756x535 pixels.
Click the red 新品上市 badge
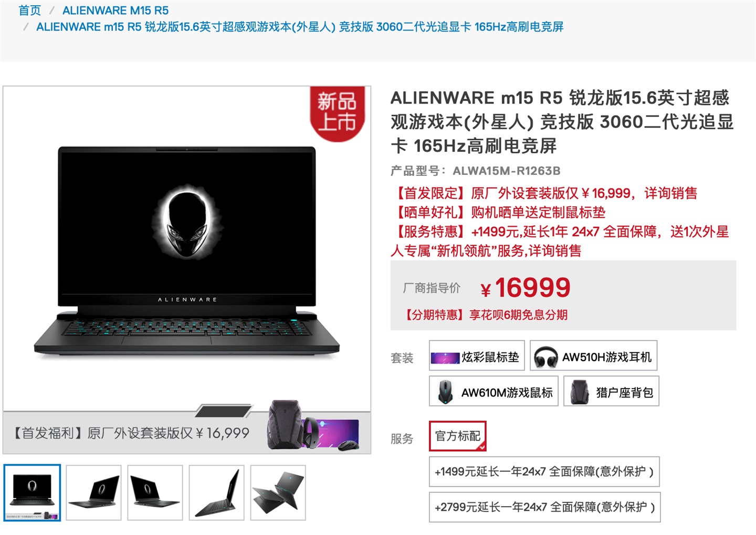click(337, 113)
